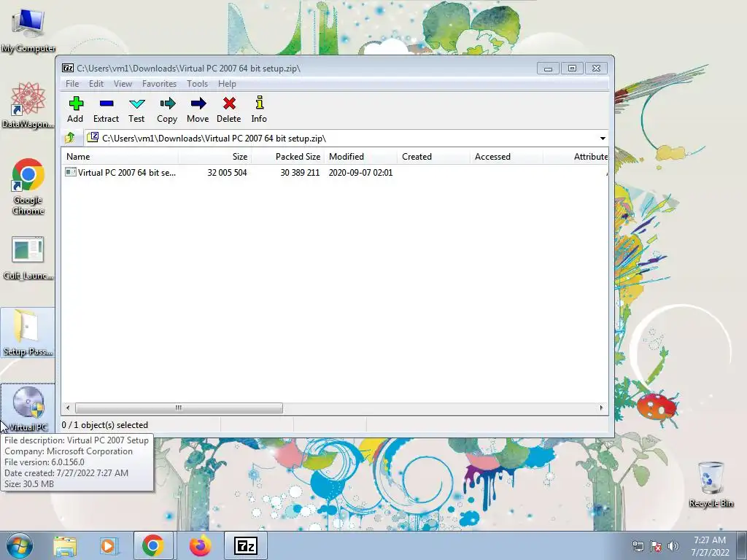
Task: Switch to Chrome in taskbar
Action: pyautogui.click(x=153, y=545)
